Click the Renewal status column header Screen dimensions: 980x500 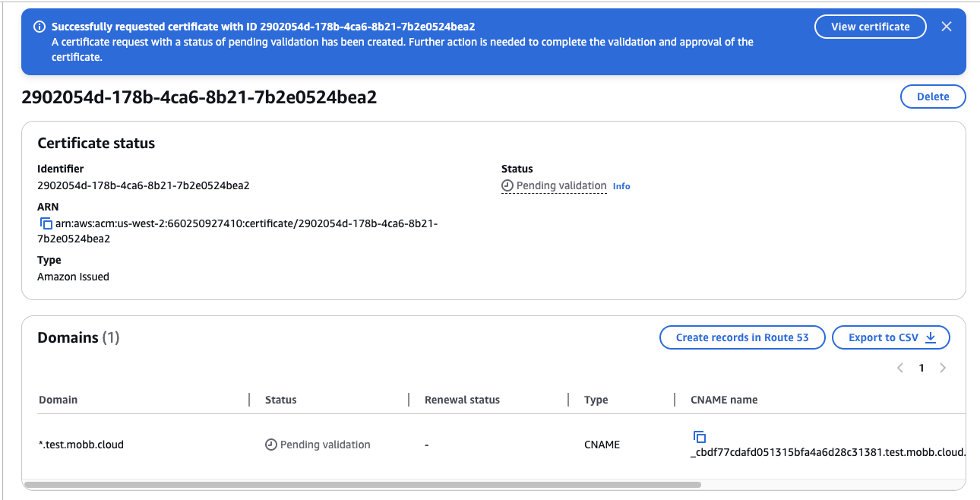[462, 400]
